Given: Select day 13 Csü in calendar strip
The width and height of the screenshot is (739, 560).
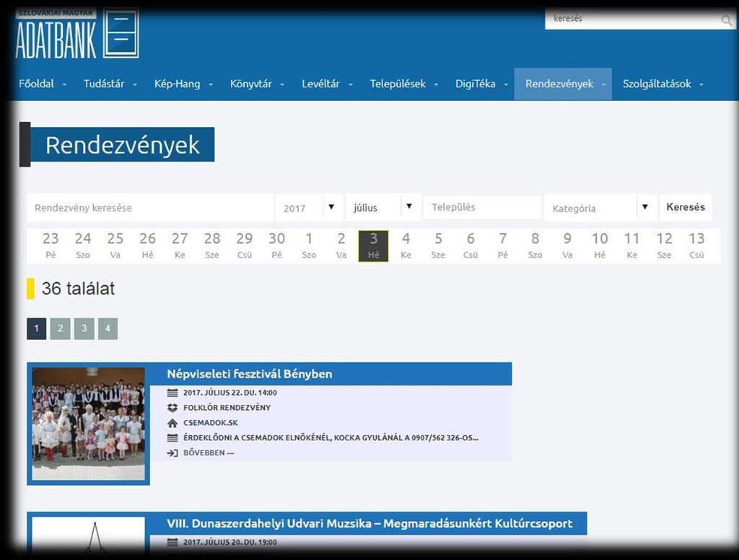Looking at the screenshot, I should click(x=696, y=245).
